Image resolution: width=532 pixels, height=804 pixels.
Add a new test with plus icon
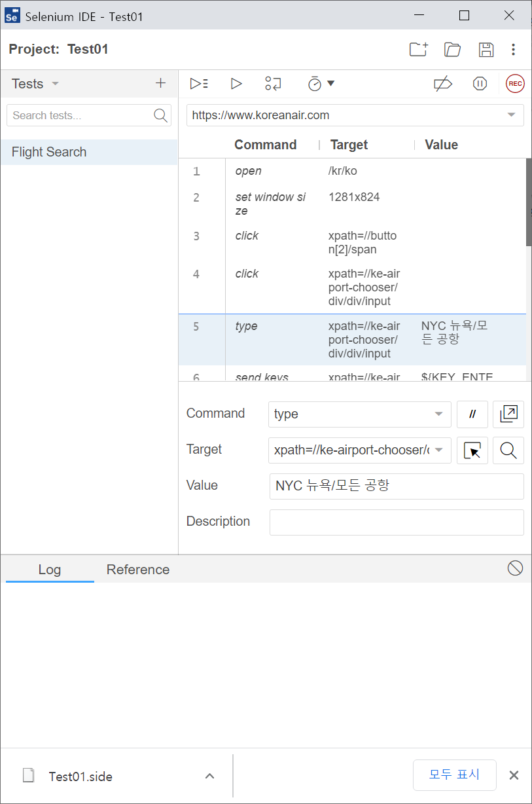[x=160, y=83]
